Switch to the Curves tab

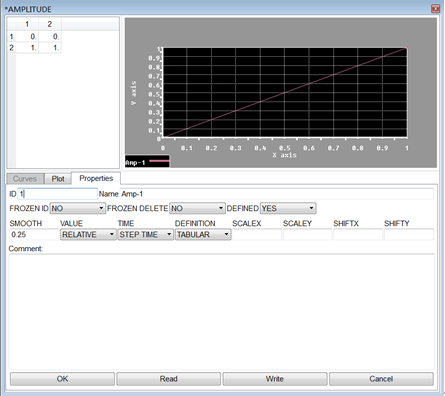click(25, 179)
